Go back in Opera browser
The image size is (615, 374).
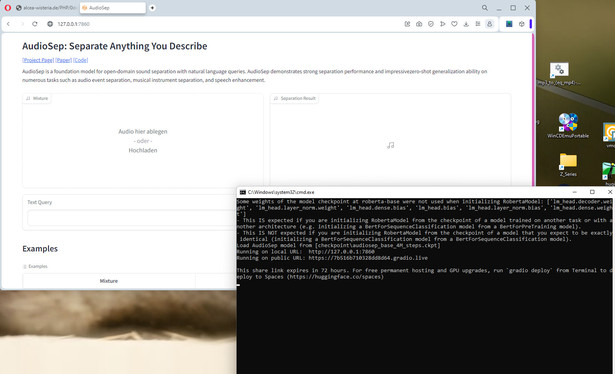point(8,24)
